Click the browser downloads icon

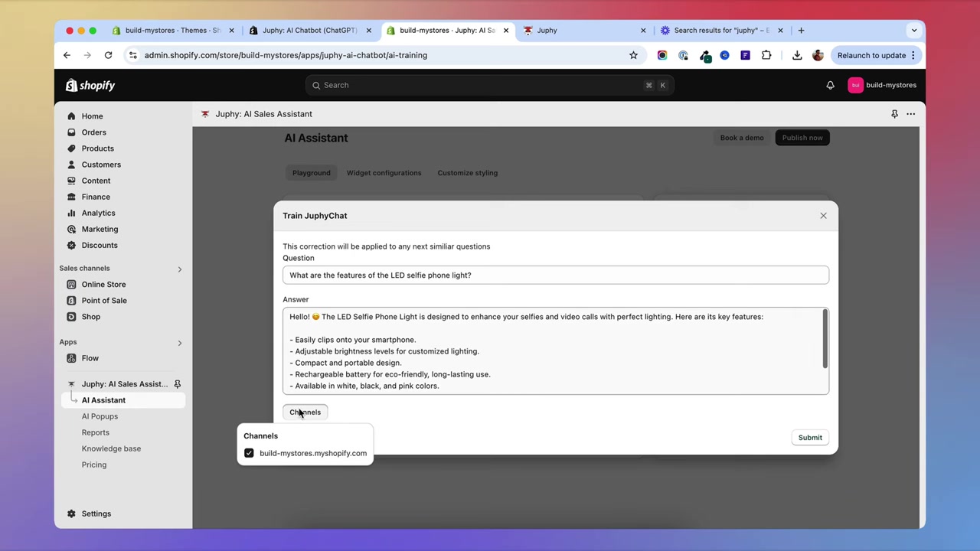[797, 55]
